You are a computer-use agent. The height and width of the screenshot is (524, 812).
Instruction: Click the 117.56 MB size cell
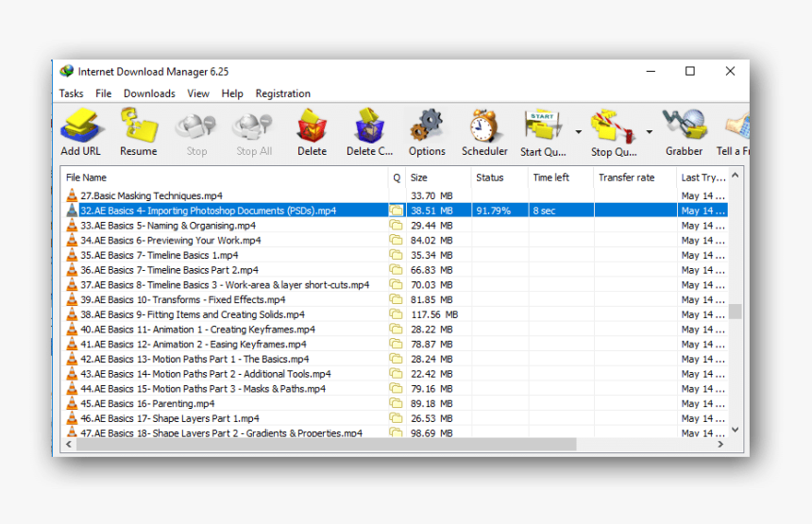(x=434, y=314)
